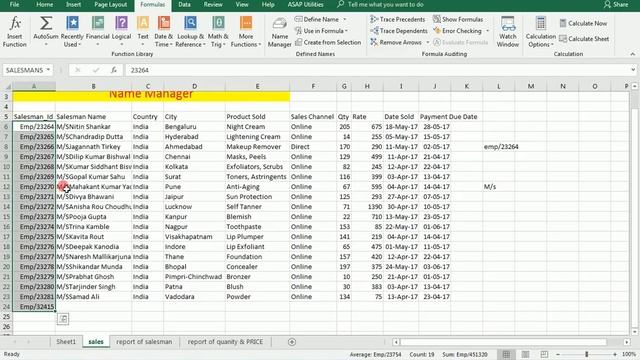Click the Share button
The width and height of the screenshot is (640, 360).
click(x=616, y=4)
